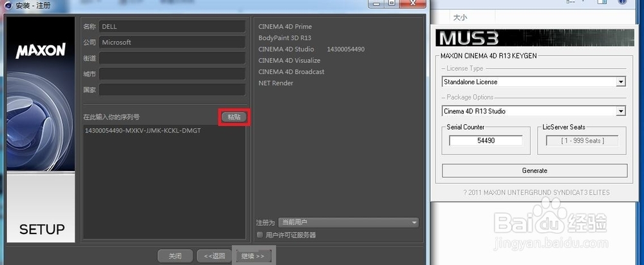Image resolution: width=644 pixels, height=265 pixels.
Task: Click the Cinema 4D title bar icon
Action: click(x=8, y=6)
